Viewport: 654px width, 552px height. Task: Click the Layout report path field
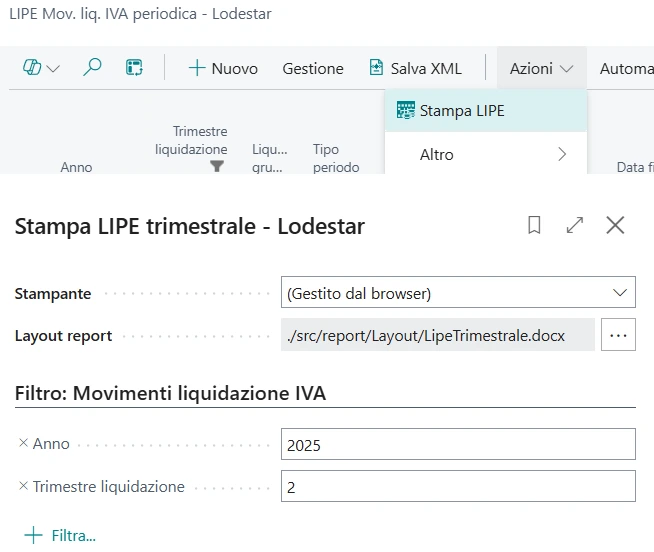click(x=438, y=335)
